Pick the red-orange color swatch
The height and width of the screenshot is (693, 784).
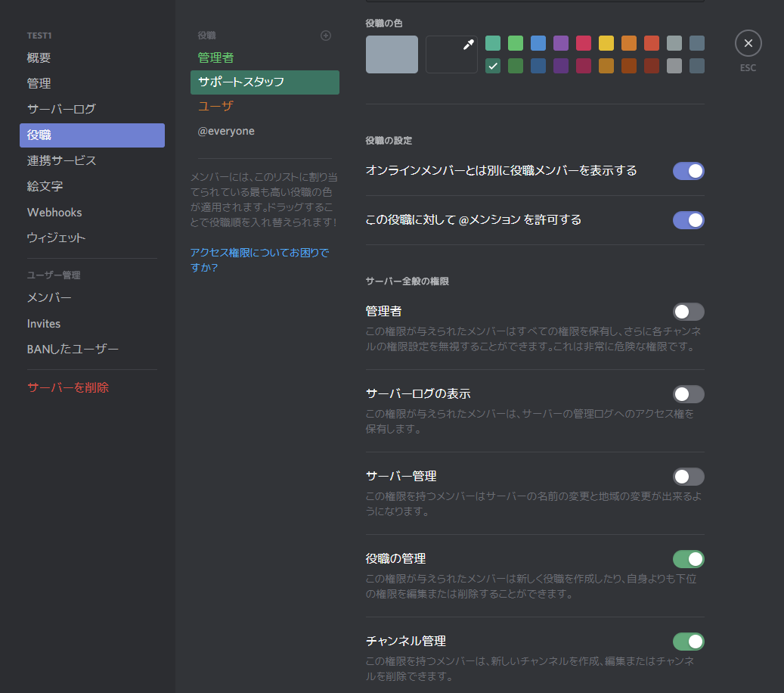click(x=652, y=43)
